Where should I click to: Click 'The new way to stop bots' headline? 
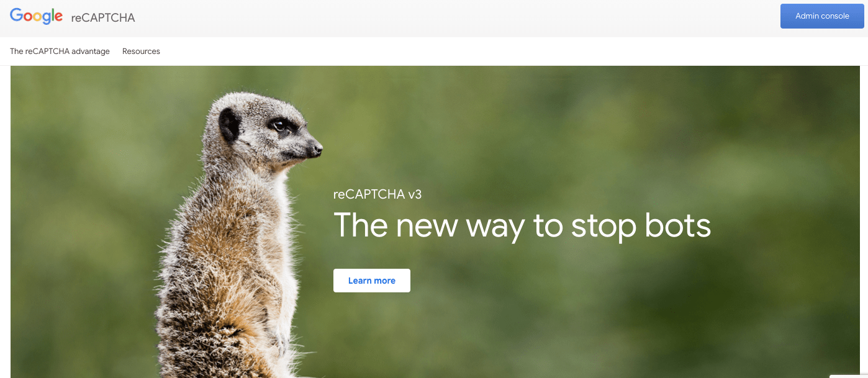coord(522,225)
